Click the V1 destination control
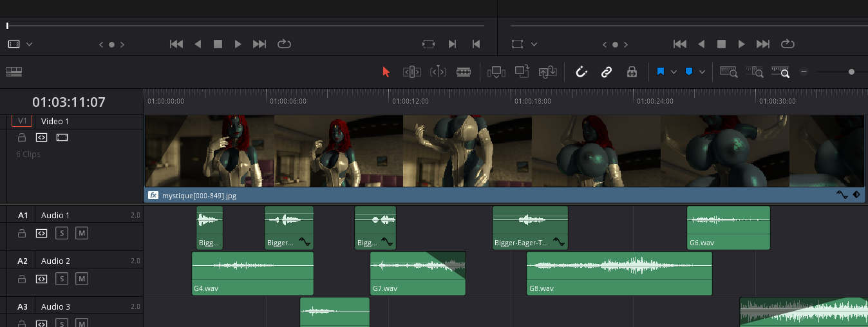868x327 pixels. (x=22, y=121)
